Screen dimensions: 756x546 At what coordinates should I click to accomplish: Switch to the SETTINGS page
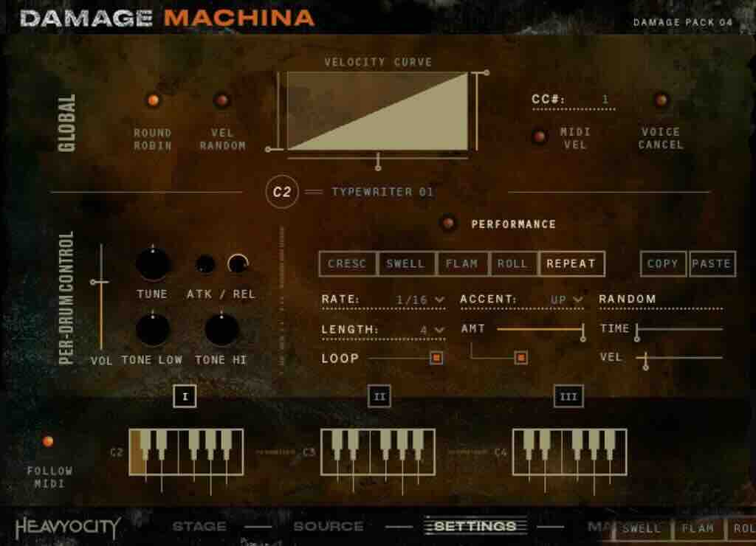475,526
